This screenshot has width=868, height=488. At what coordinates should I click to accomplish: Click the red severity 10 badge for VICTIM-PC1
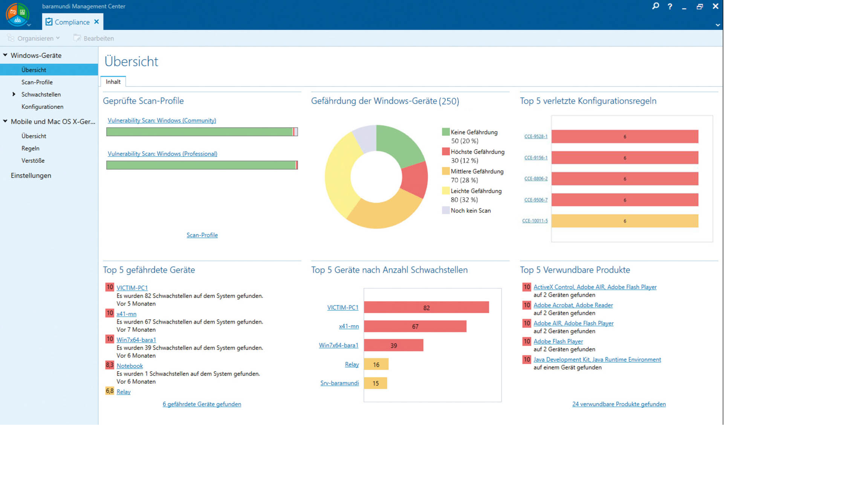coord(110,287)
